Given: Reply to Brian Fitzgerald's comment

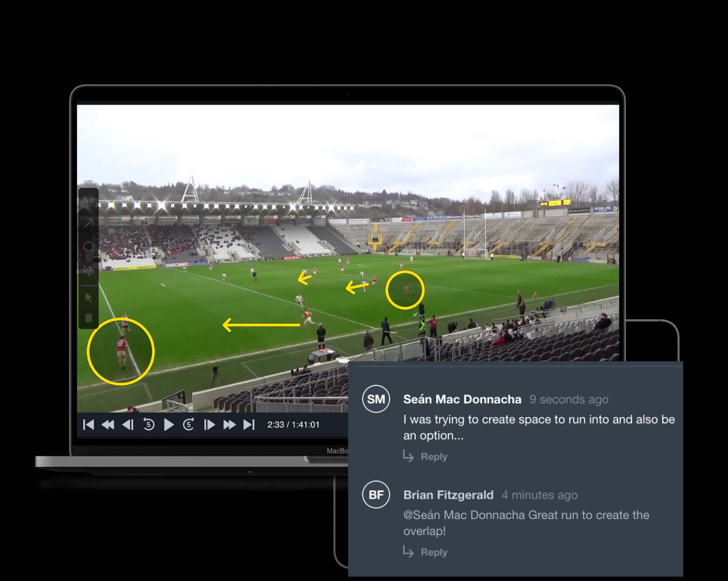Looking at the screenshot, I should (x=425, y=552).
